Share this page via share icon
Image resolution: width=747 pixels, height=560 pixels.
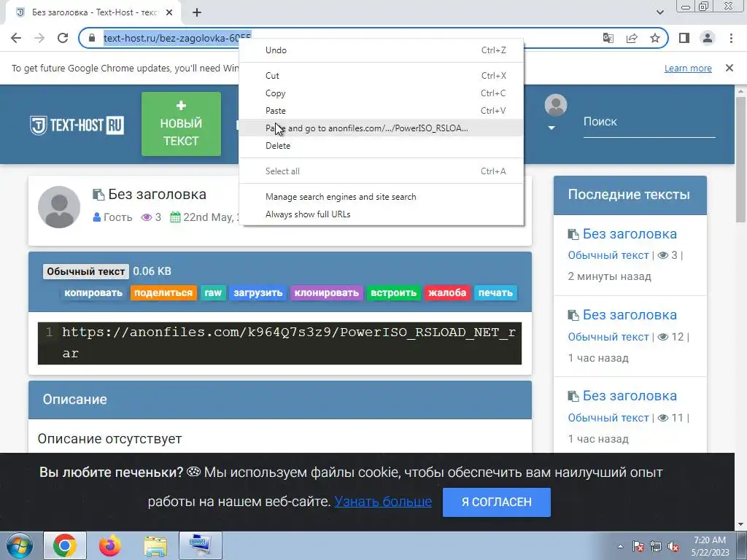point(632,38)
